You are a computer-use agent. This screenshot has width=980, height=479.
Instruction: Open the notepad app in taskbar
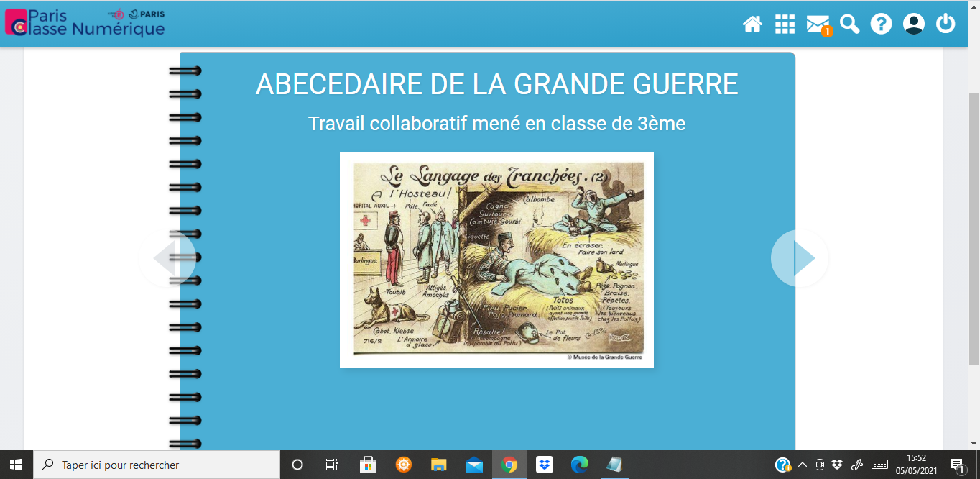[x=615, y=465]
